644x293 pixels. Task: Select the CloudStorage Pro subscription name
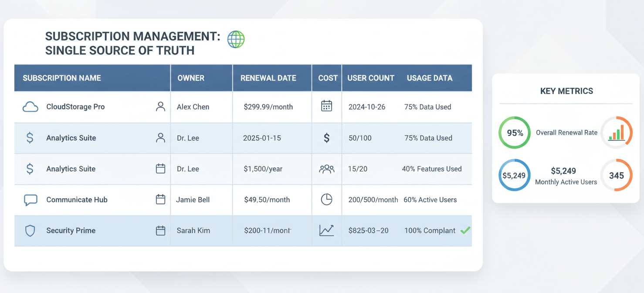click(x=75, y=107)
